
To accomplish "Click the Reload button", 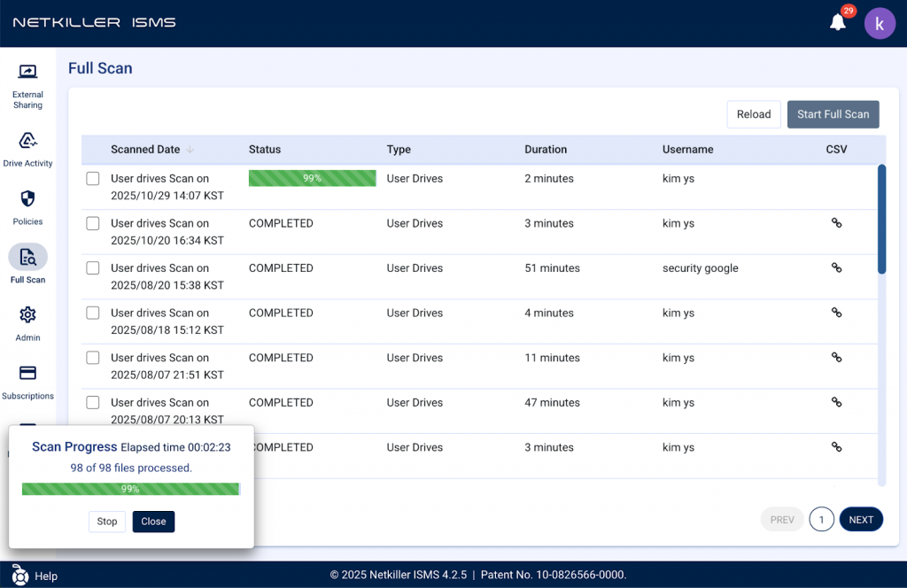I will [753, 114].
